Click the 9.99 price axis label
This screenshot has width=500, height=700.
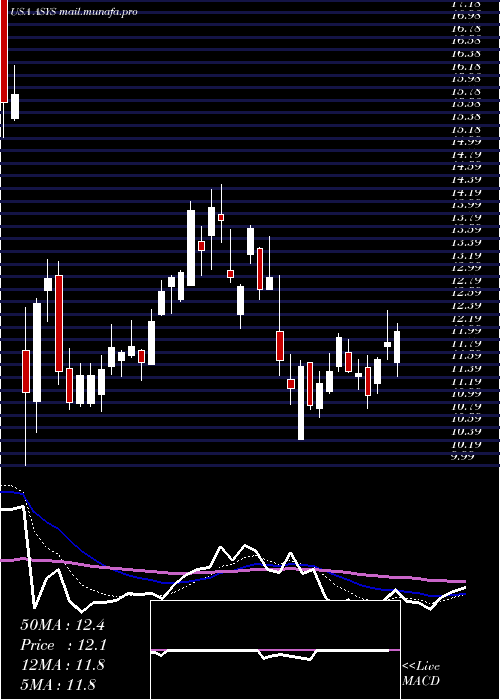(x=463, y=457)
